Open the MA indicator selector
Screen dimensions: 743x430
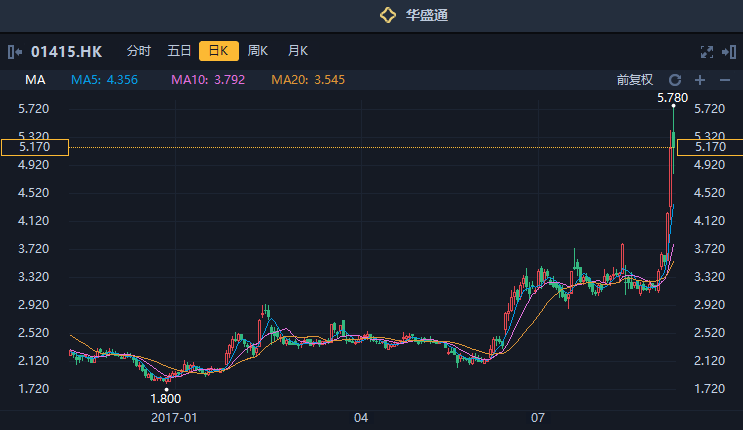tap(36, 80)
